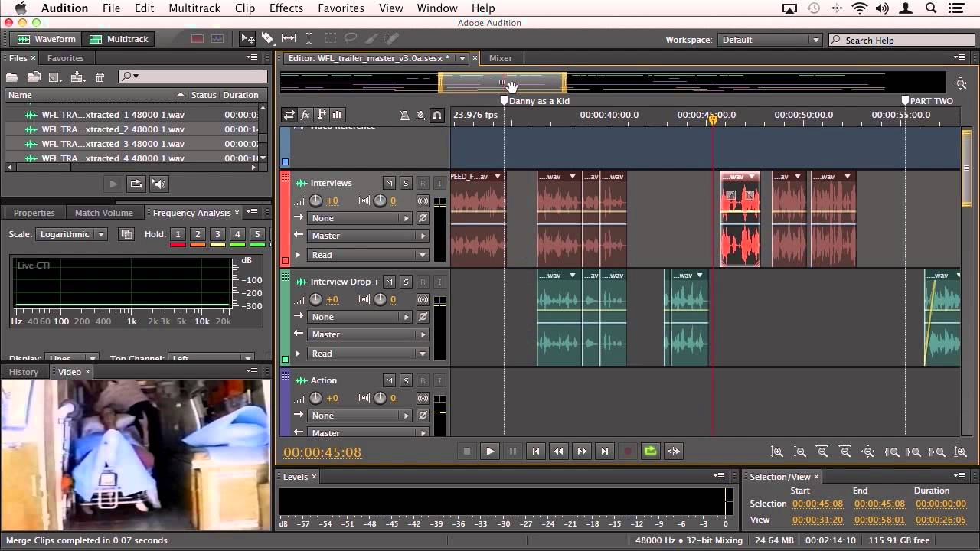Open the Read automation mode dropdown on Interviews
980x551 pixels.
[x=367, y=254]
